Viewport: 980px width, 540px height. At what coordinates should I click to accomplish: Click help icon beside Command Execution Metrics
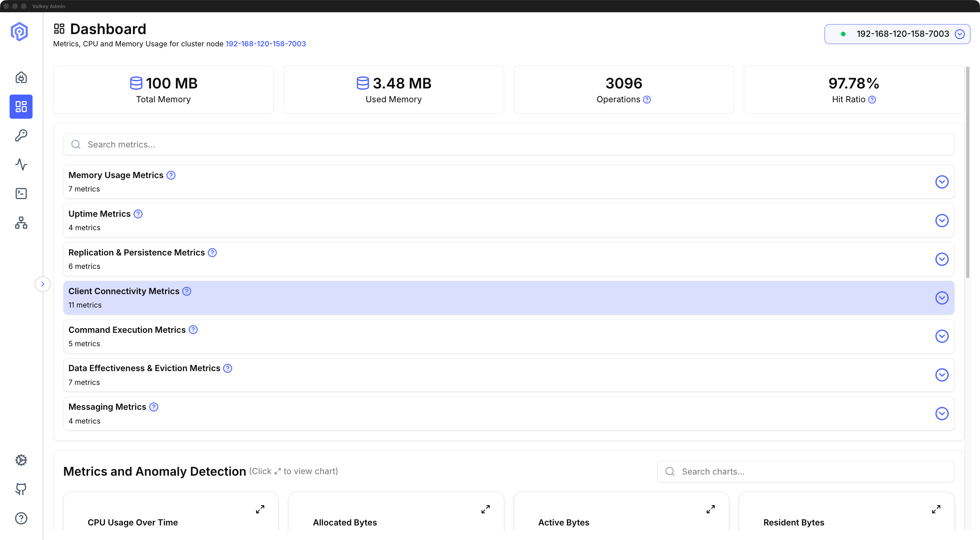[x=193, y=330]
